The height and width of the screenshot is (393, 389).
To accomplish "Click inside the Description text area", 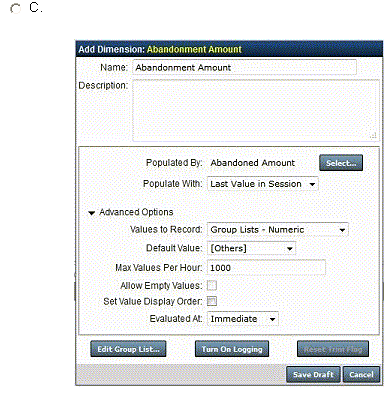I will [x=256, y=110].
